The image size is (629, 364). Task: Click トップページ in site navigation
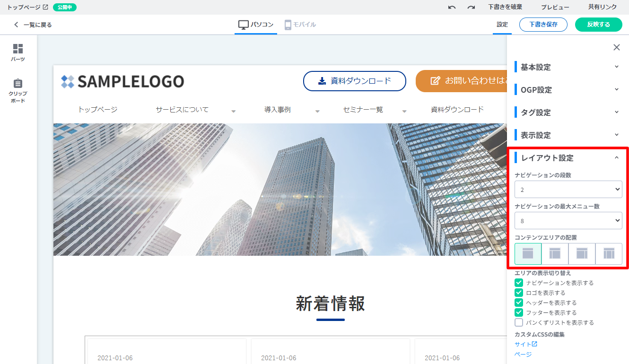(97, 110)
